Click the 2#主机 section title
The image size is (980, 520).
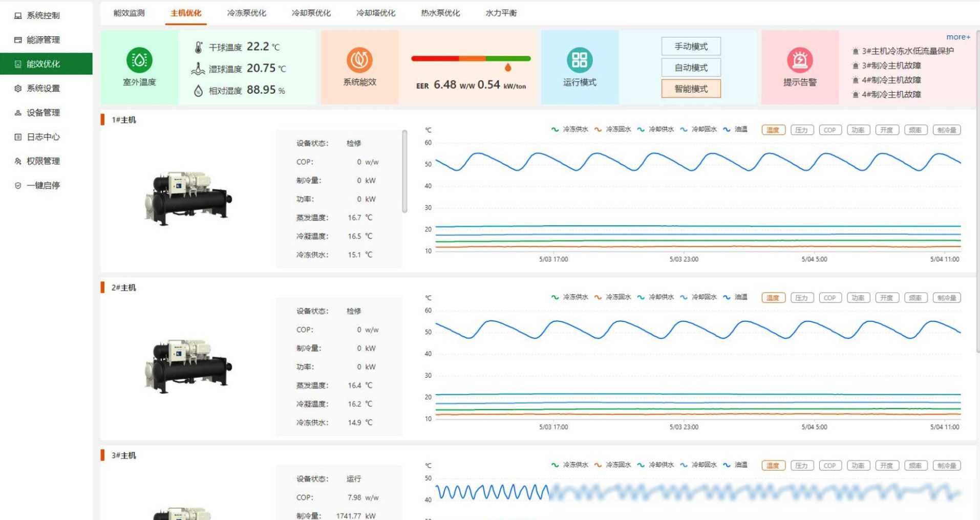pyautogui.click(x=123, y=288)
